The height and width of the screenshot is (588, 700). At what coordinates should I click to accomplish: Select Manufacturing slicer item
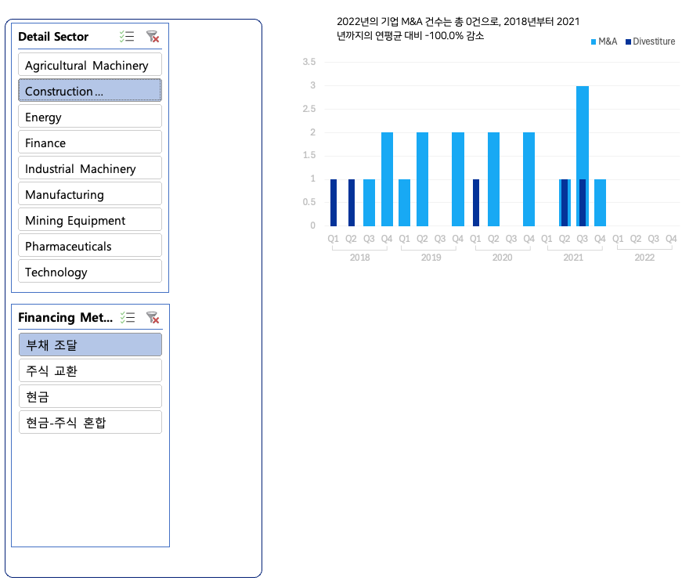pyautogui.click(x=90, y=194)
